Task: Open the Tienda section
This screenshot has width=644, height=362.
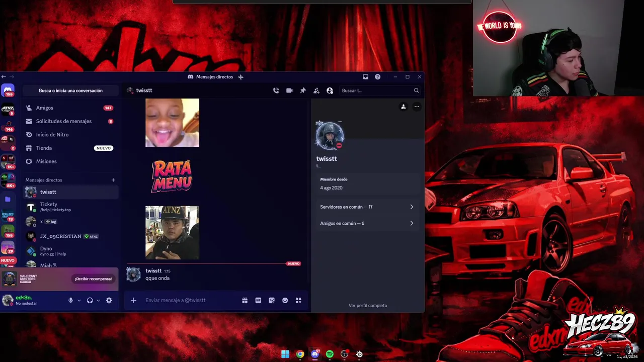Action: pos(70,148)
